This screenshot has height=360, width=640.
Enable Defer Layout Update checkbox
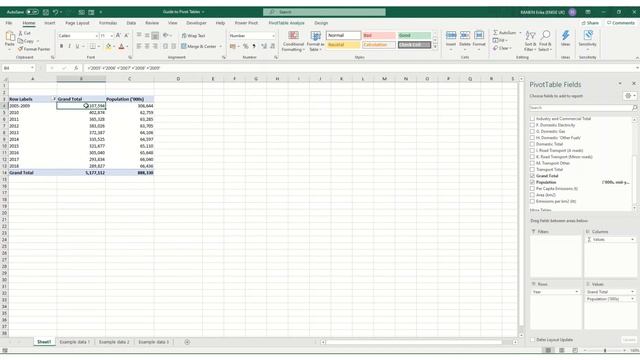coord(533,340)
